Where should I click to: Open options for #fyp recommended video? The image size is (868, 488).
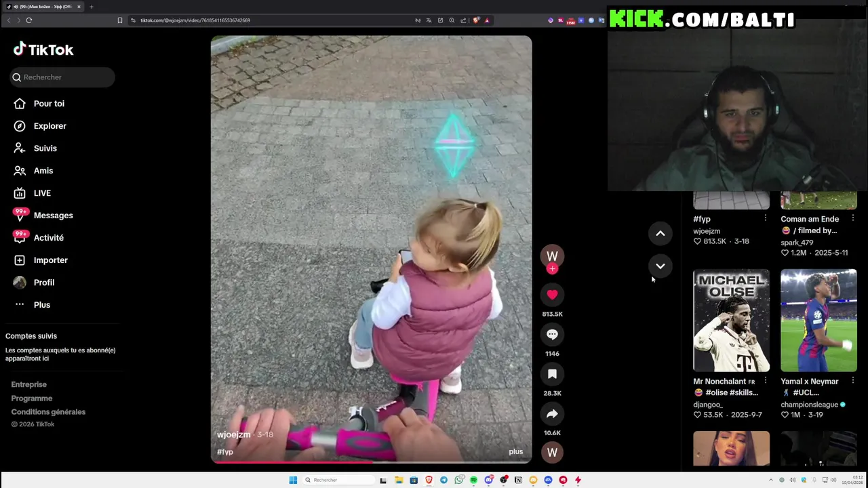pos(765,218)
